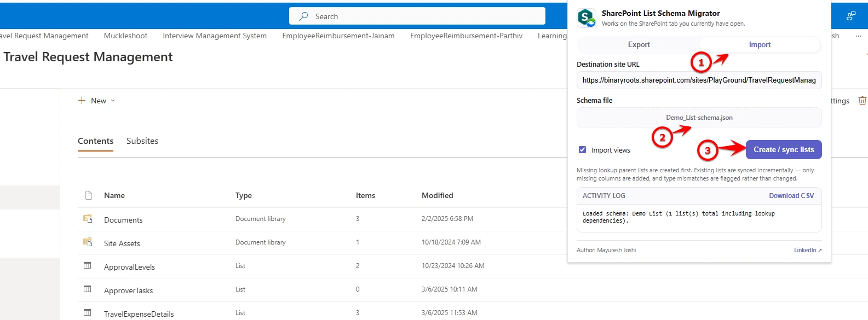Click the ApprovalLevels list icon
This screenshot has width=868, height=320.
click(x=88, y=265)
